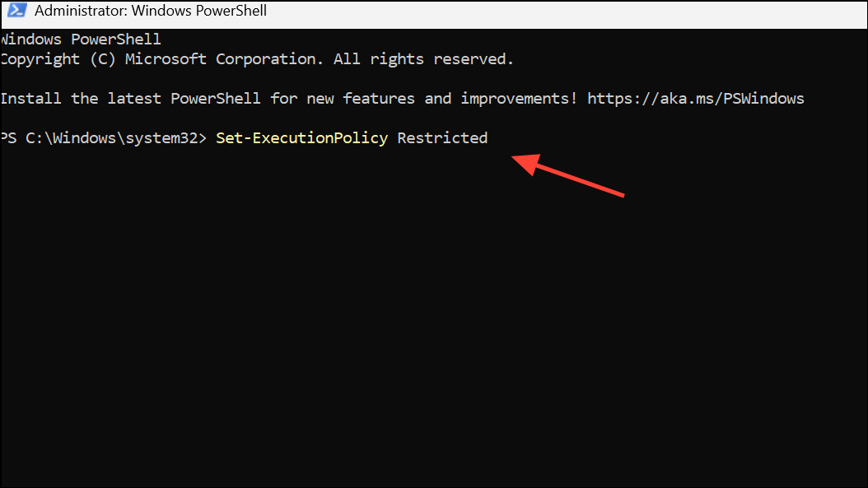The height and width of the screenshot is (488, 868).
Task: Click the 'Administrator: Windows PowerShell' title text
Action: click(x=151, y=11)
